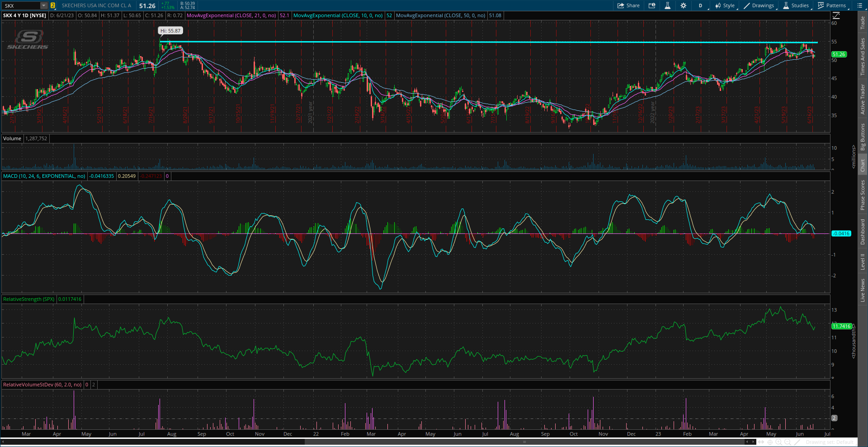This screenshot has width=868, height=447.
Task: Open chart settings gear icon
Action: [683, 5]
